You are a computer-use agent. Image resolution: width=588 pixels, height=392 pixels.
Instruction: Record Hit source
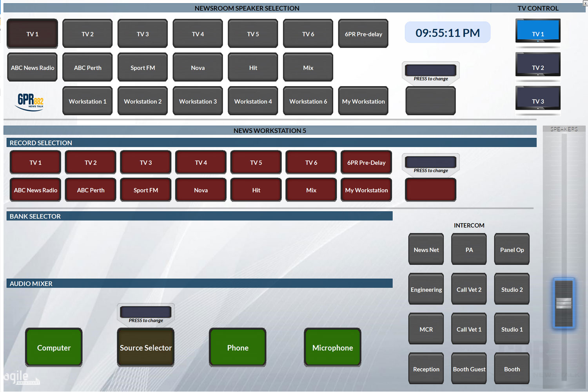coord(256,190)
